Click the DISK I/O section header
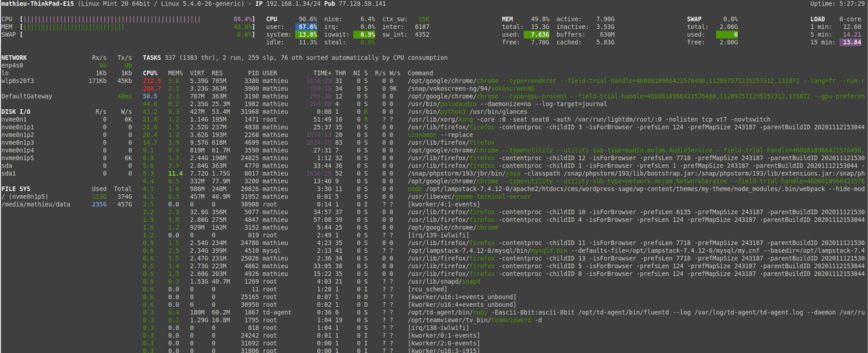This screenshot has height=353, width=868. [x=17, y=111]
